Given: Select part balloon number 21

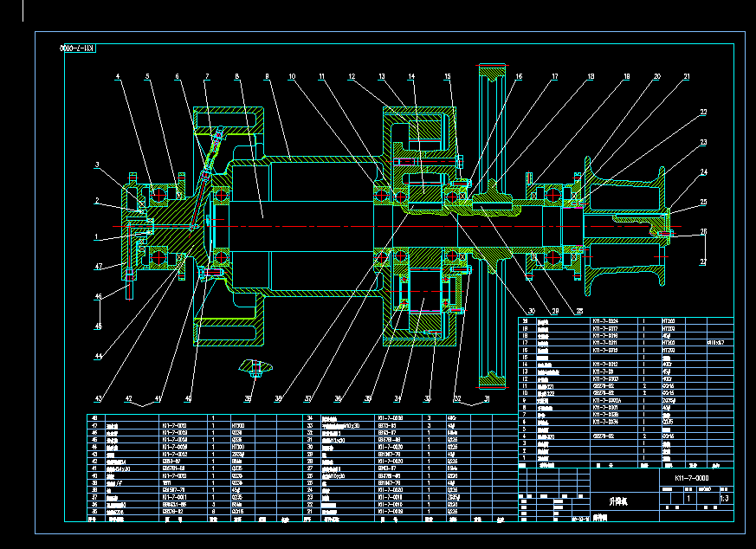Looking at the screenshot, I should pos(686,77).
